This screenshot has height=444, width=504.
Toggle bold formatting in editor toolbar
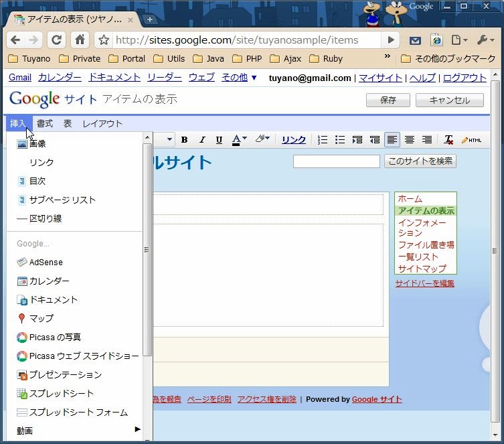tap(184, 140)
